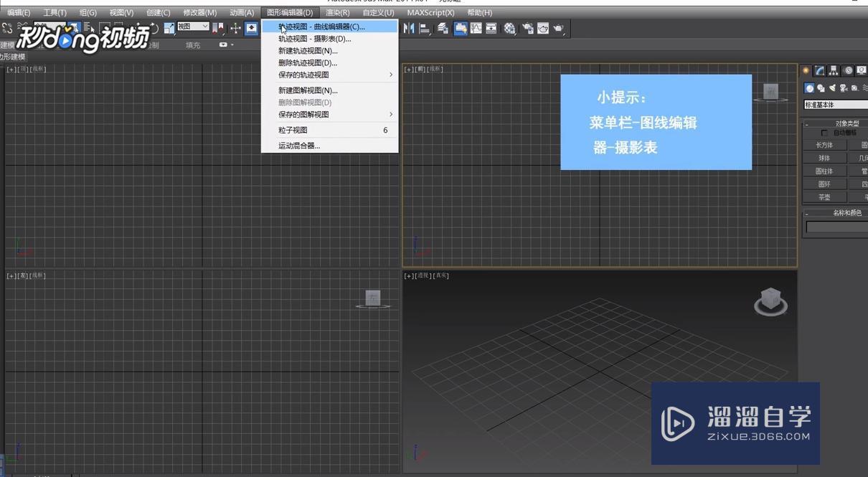Select the Lights category icon
Viewport: 868px width, 477px height.
pyautogui.click(x=832, y=88)
